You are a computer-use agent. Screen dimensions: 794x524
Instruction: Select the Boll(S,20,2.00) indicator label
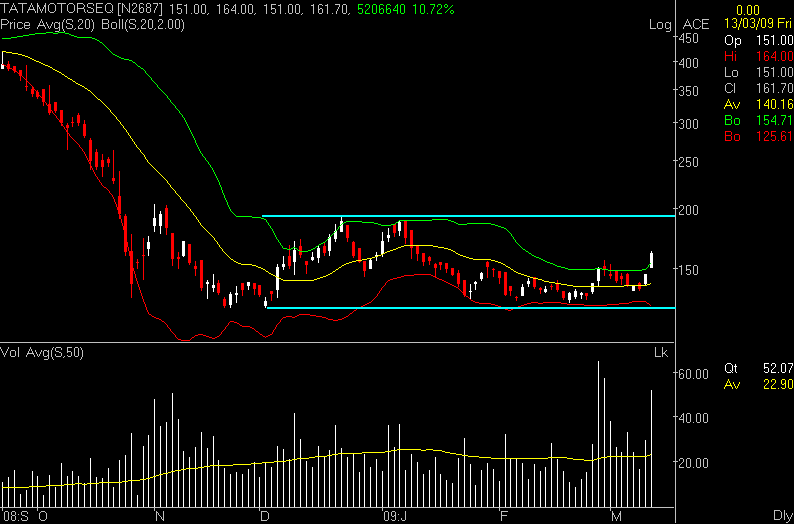click(x=143, y=24)
